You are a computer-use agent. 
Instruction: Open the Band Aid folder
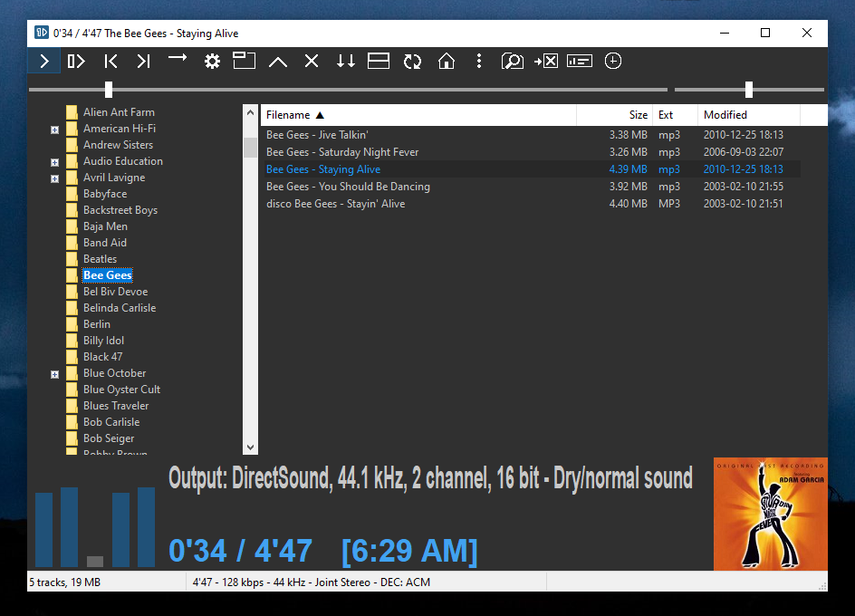(x=105, y=244)
